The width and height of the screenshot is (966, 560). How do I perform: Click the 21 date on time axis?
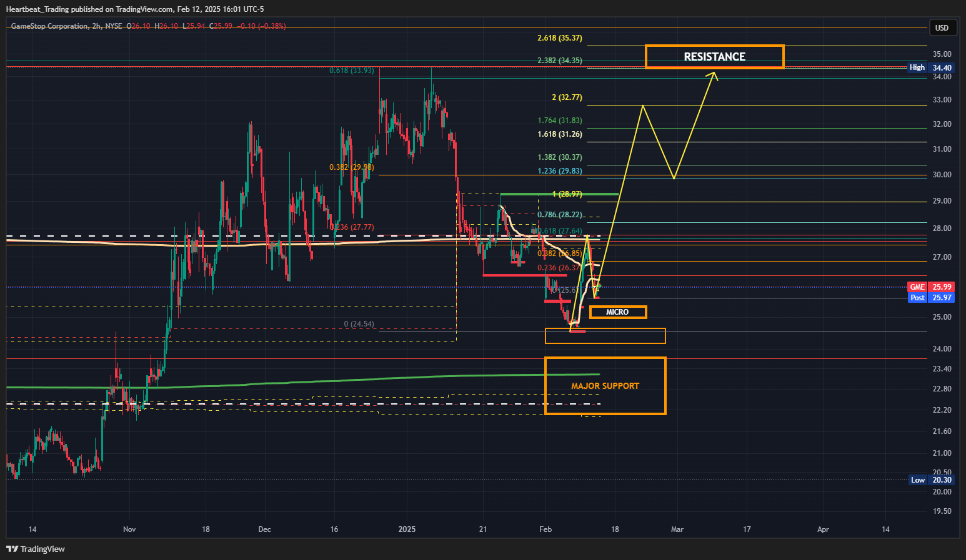coord(483,529)
